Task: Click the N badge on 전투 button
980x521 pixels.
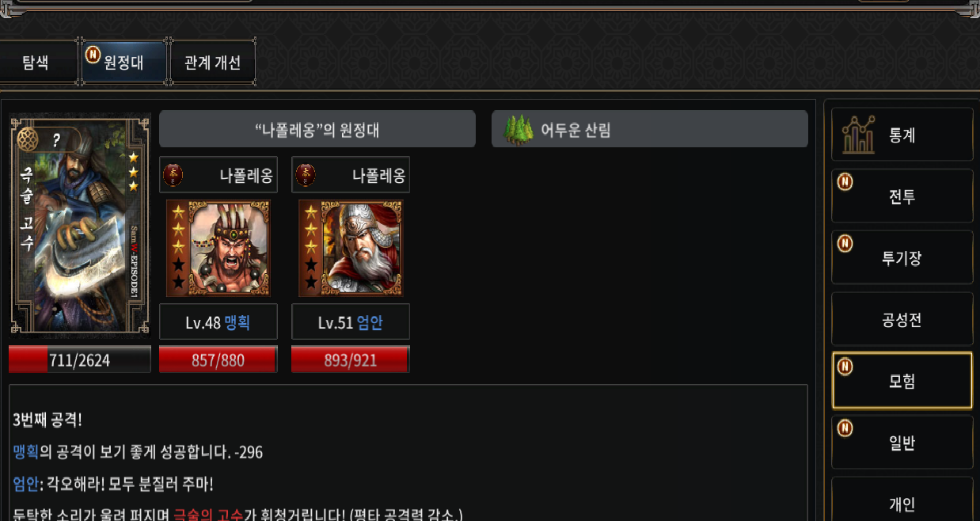Action: point(845,182)
